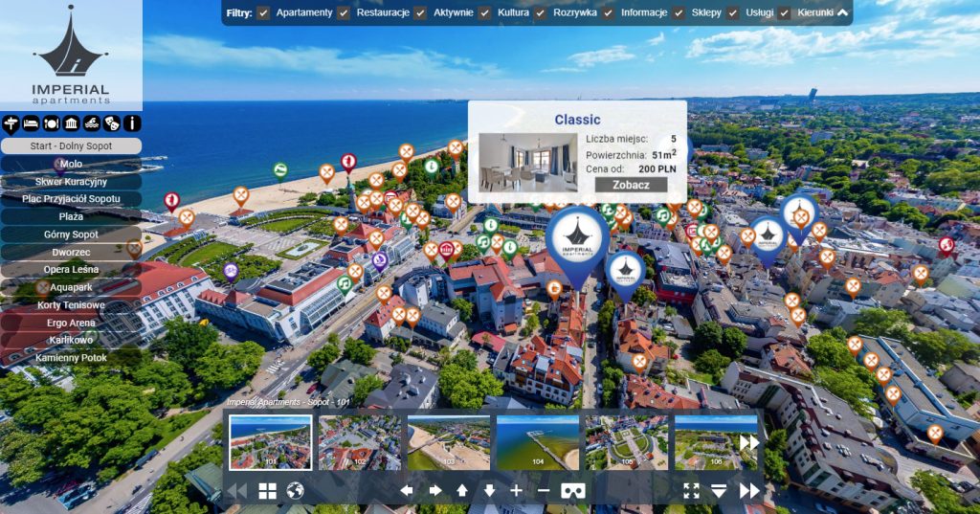980x514 pixels.
Task: Go to Molo in location menu
Action: point(71,164)
